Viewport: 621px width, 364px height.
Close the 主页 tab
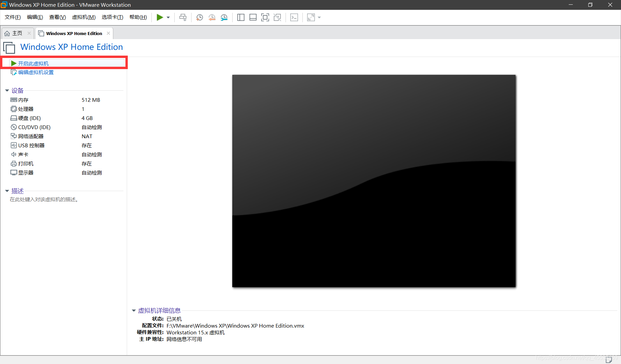[29, 33]
